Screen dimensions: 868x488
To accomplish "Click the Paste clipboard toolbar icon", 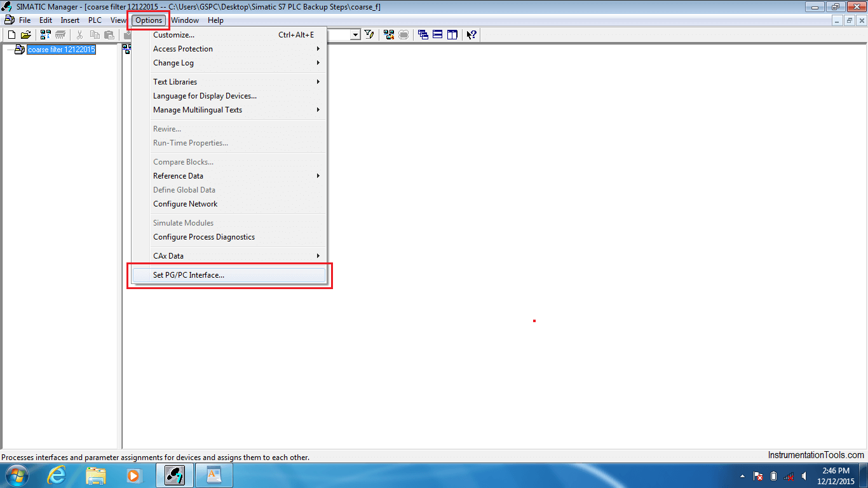I will click(x=109, y=35).
